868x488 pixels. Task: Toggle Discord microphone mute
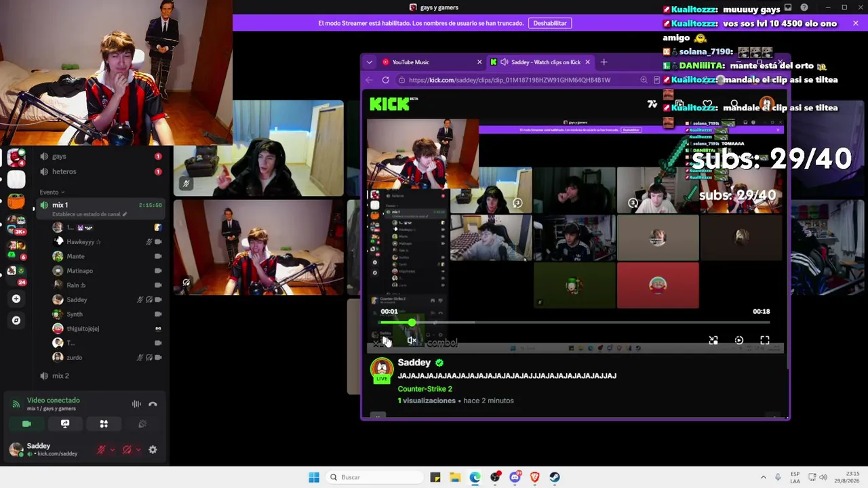pos(101,449)
